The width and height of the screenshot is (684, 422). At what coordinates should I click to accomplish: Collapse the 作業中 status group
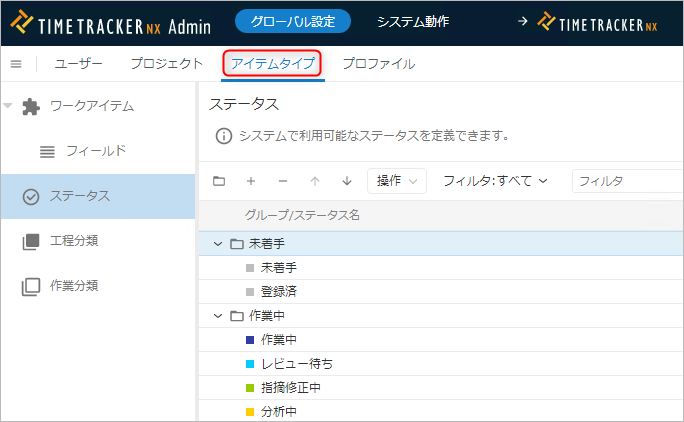click(219, 316)
